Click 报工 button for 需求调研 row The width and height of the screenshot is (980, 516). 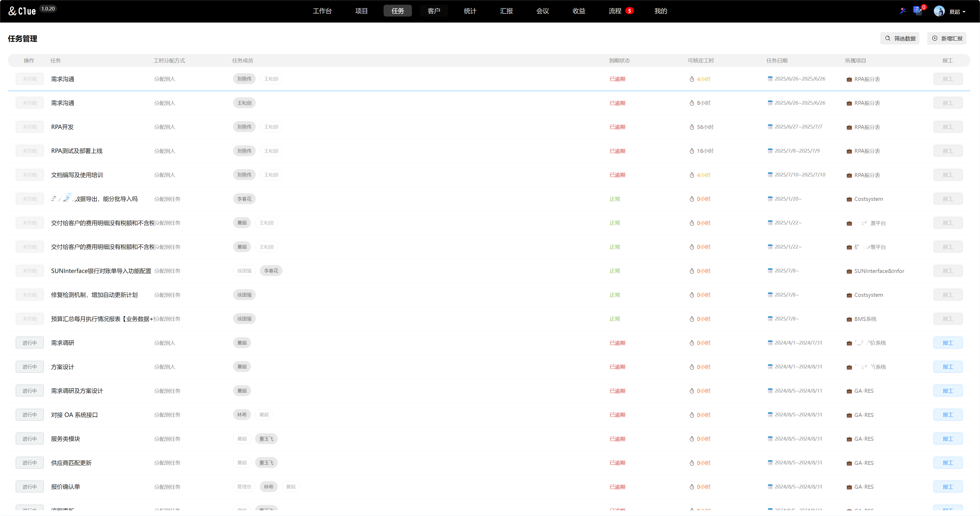[x=948, y=343]
